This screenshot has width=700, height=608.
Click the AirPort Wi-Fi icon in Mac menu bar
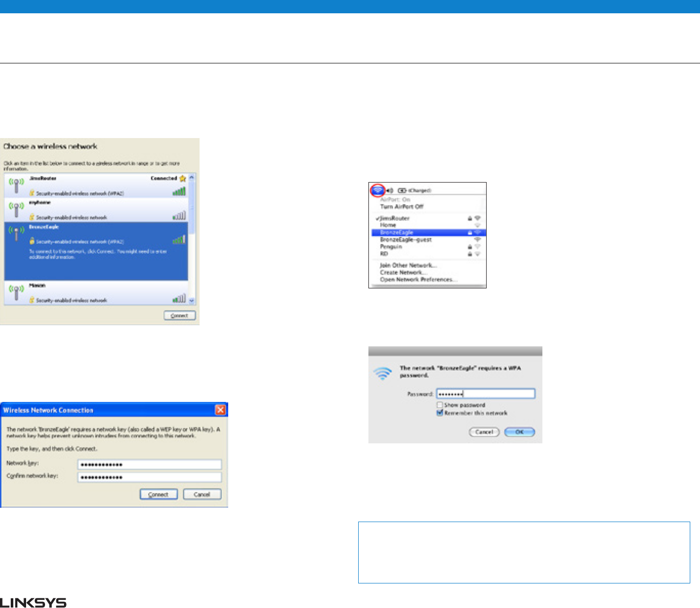tap(378, 190)
